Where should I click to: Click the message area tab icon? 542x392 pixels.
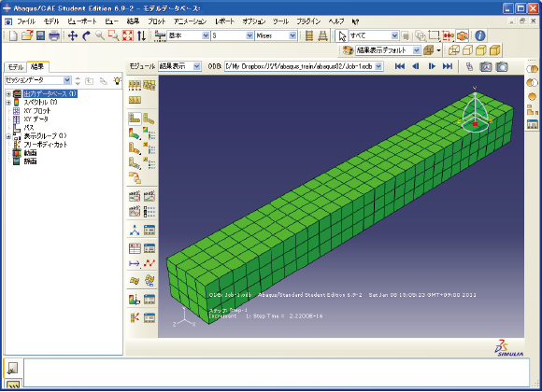tap(12, 368)
